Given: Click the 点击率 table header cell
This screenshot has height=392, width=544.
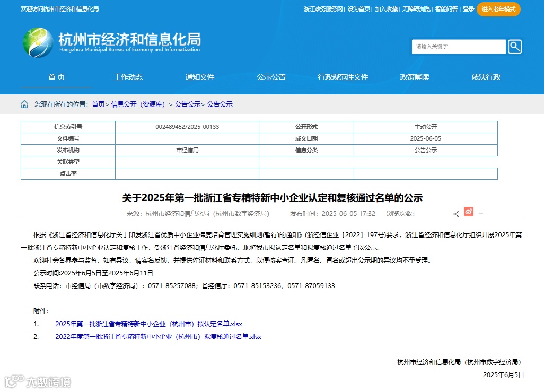Looking at the screenshot, I should (68, 173).
